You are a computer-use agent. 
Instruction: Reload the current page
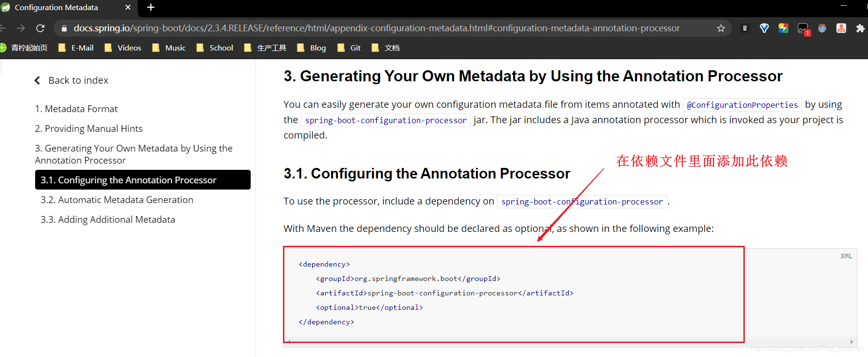[x=40, y=28]
